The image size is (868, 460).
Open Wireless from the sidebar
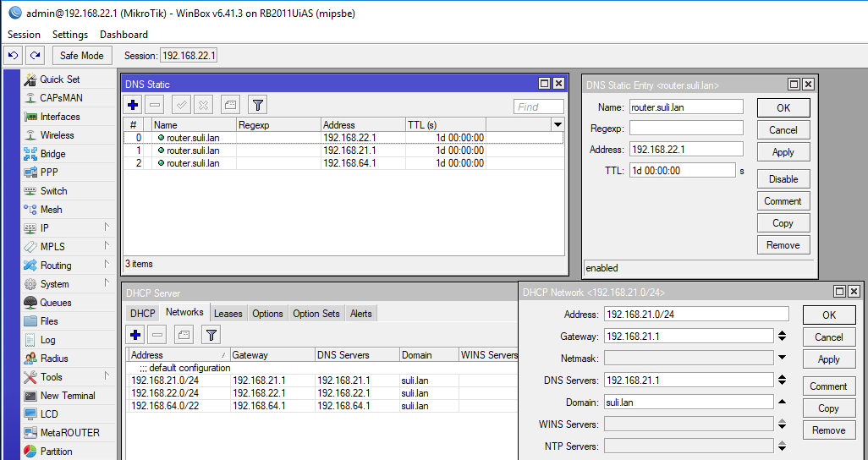(x=57, y=135)
